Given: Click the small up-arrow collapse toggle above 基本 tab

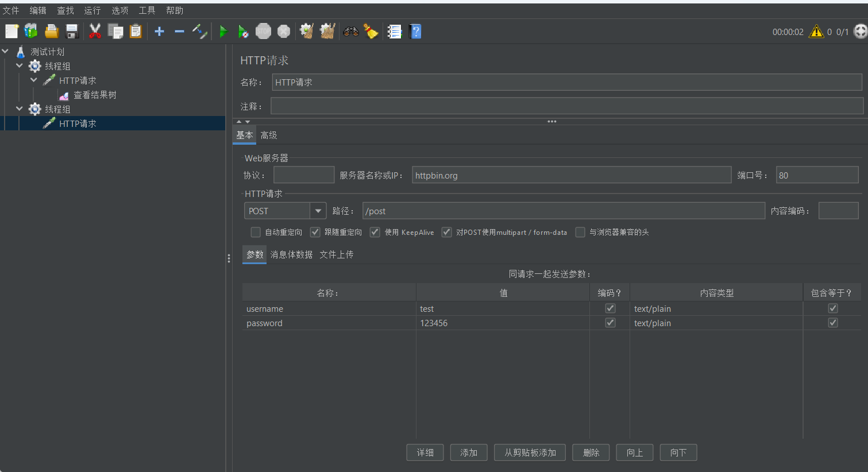Looking at the screenshot, I should tap(239, 122).
